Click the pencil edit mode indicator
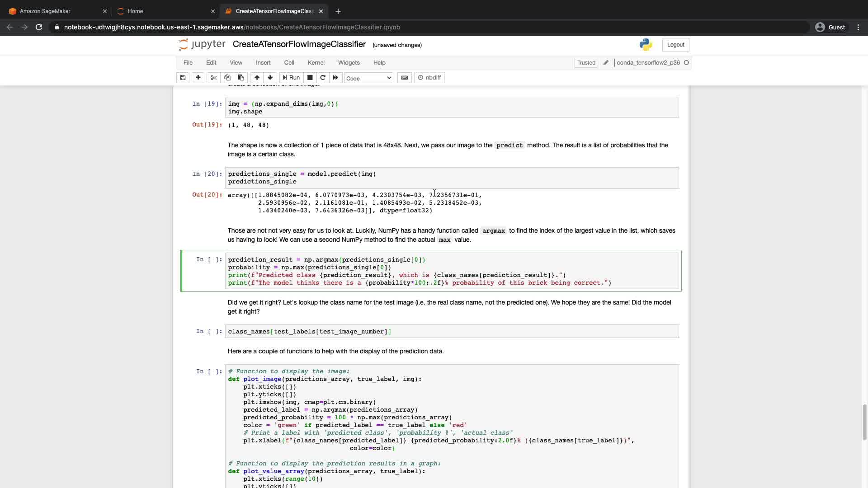Screen dimensions: 868x488 point(606,63)
